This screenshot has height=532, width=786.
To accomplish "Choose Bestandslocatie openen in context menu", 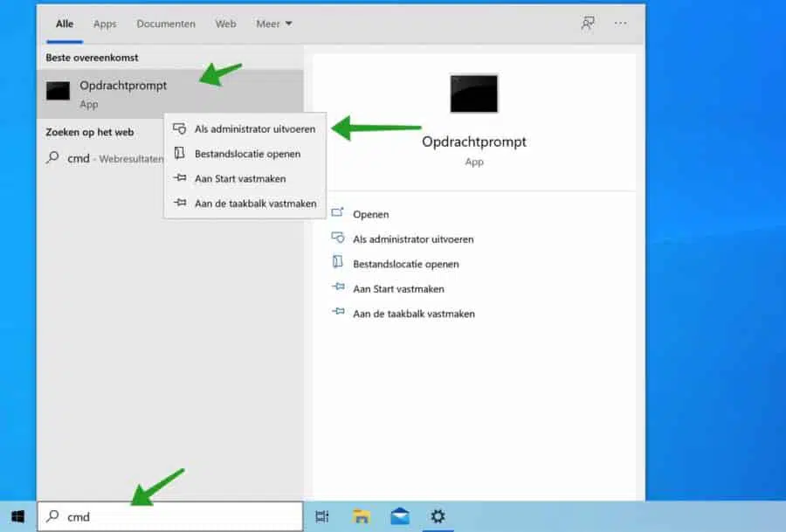I will pos(245,154).
